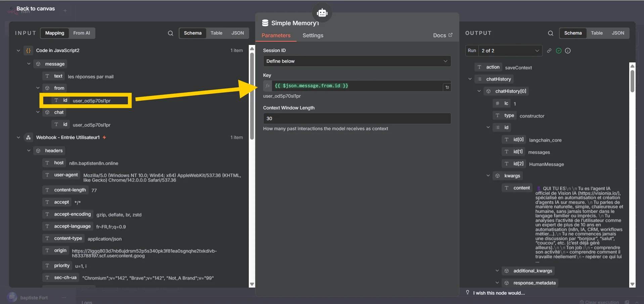Click the lightbulb icon beside I wish this node
The image size is (644, 304).
(x=467, y=293)
